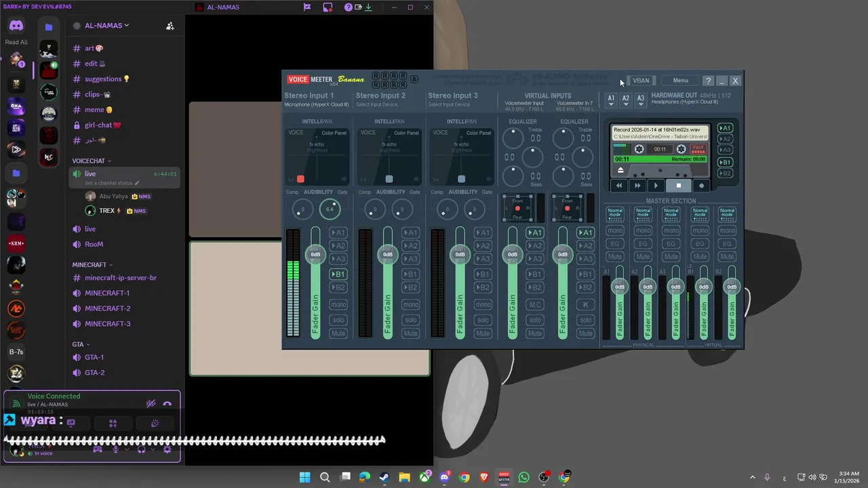Cycle Normal mode on master bus A1
Viewport: 868px width, 488px height.
(615, 213)
